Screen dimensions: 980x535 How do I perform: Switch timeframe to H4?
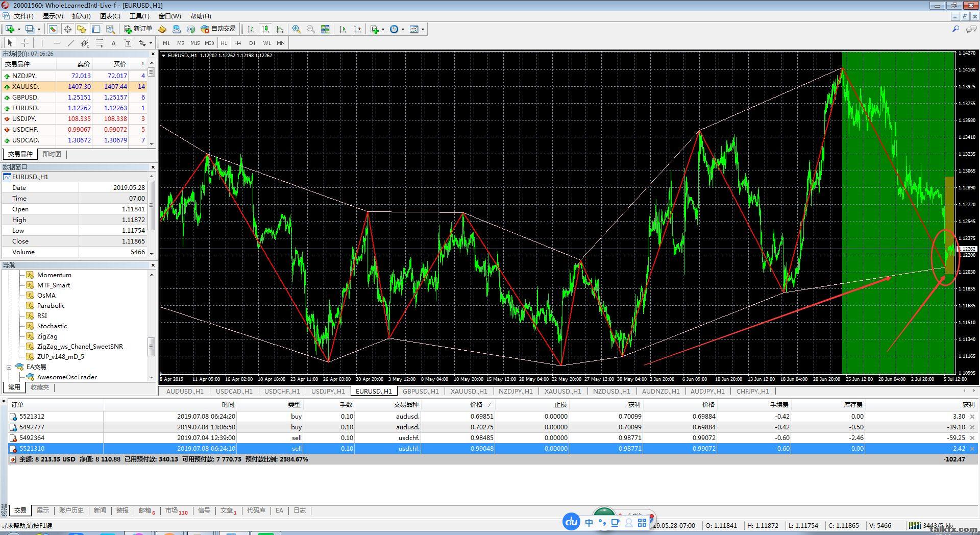(238, 43)
